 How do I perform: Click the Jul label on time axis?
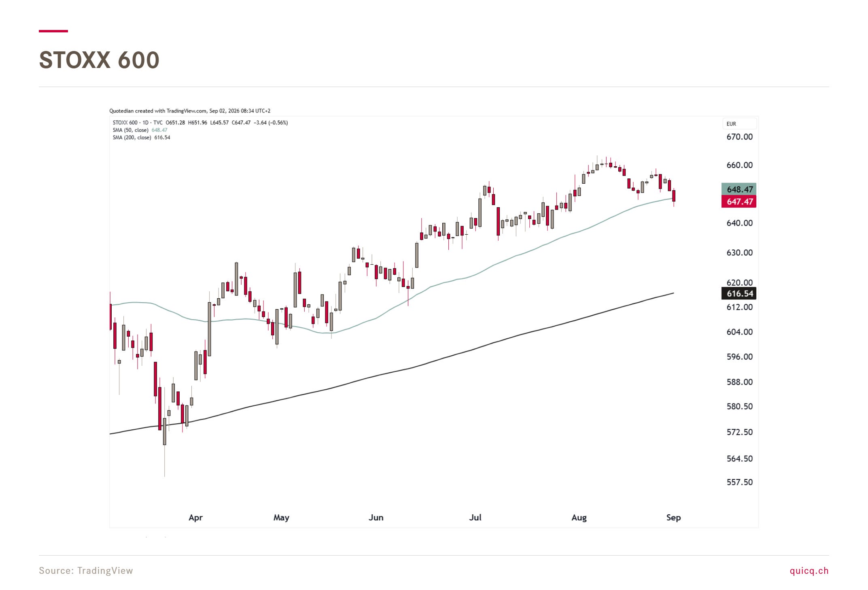coord(475,518)
